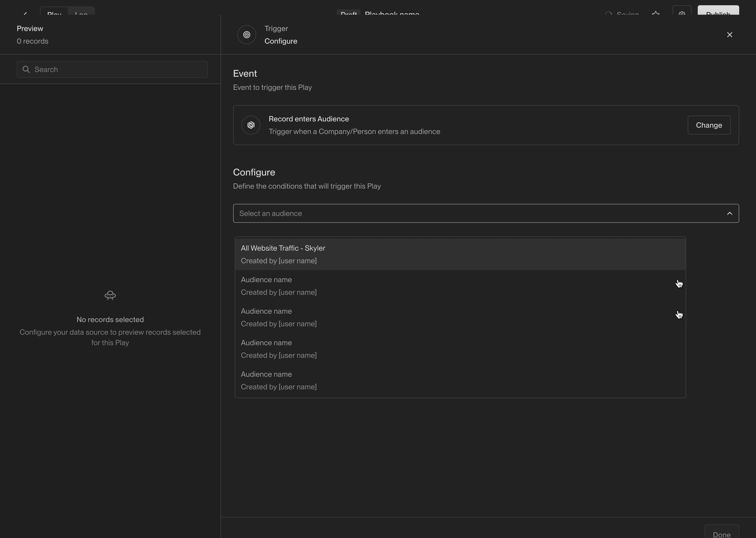Click the Change event button

709,125
